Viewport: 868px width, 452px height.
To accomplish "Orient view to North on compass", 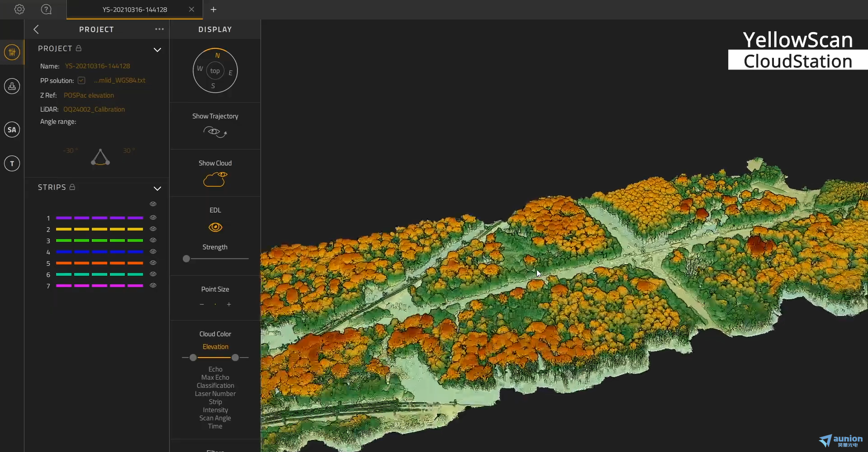I will pyautogui.click(x=217, y=56).
